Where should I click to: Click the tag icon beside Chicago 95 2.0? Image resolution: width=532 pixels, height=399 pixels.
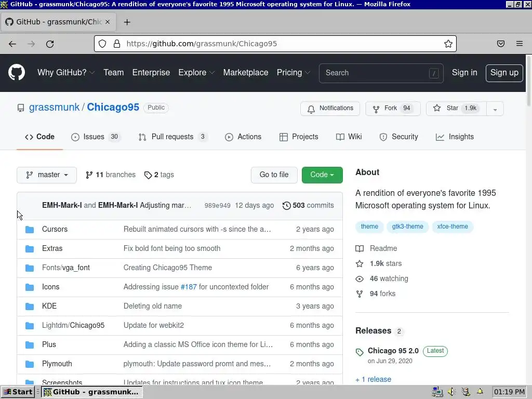coord(360,352)
